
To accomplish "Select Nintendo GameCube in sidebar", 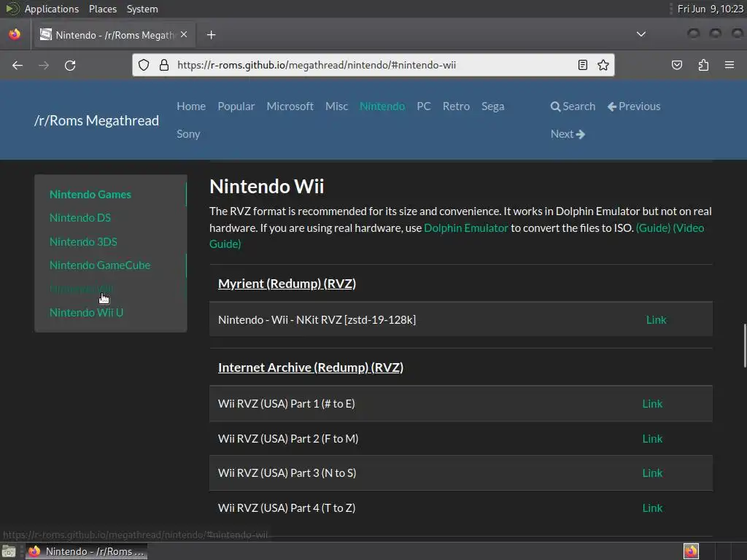I will (100, 265).
